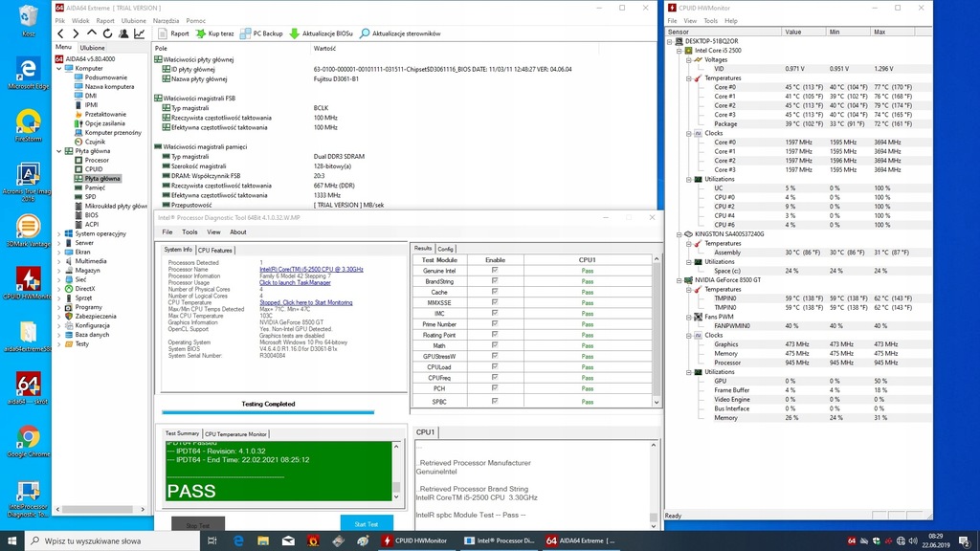Screen dimensions: 980x551
Task: Click the Windows taskbar search box
Action: [105, 540]
